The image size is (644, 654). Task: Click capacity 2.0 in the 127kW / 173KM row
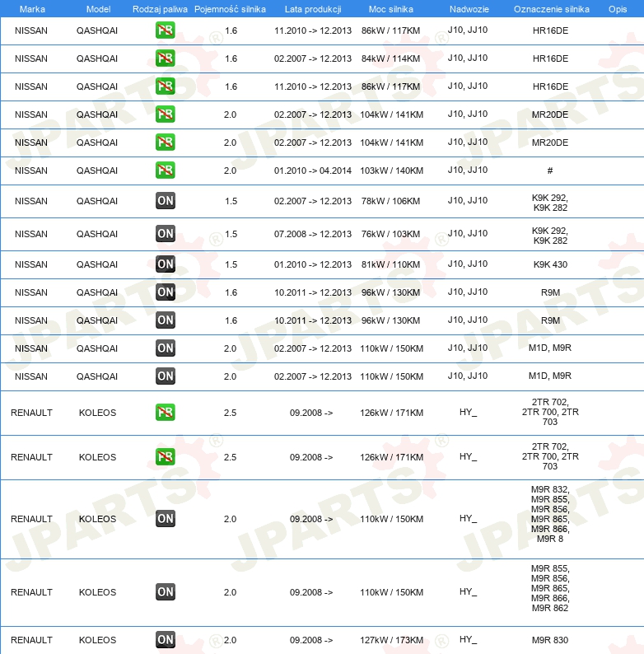tap(231, 640)
